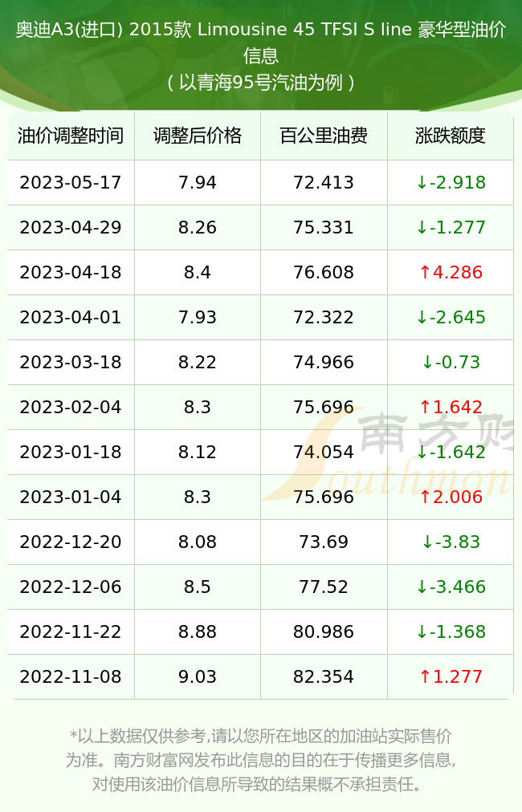Click fuel cost value 80.986
Image resolution: width=522 pixels, height=812 pixels.
tap(324, 631)
